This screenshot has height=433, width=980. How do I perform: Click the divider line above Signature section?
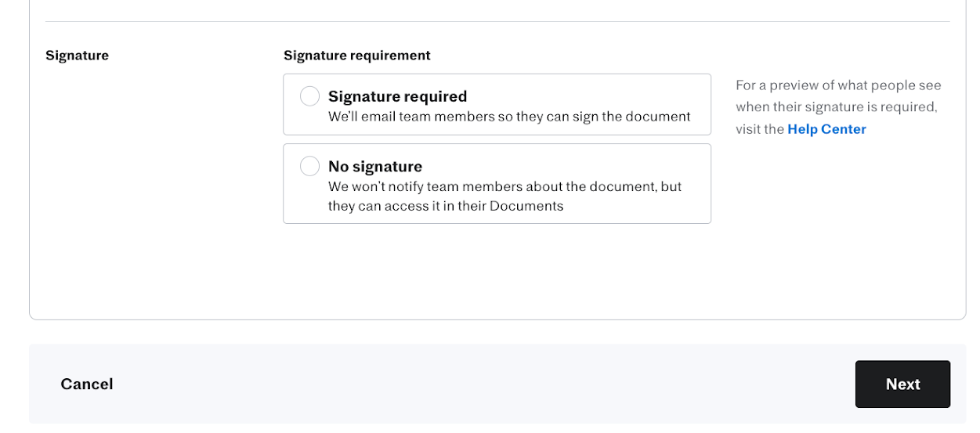point(497,21)
